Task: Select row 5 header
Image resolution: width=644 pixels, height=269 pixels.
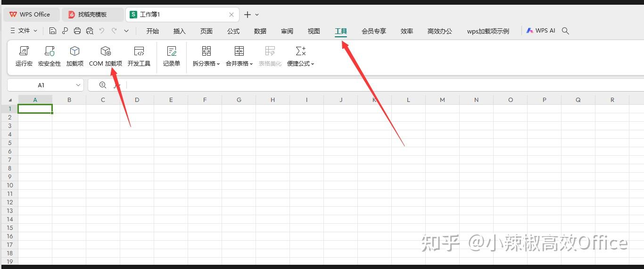Action: click(9, 143)
